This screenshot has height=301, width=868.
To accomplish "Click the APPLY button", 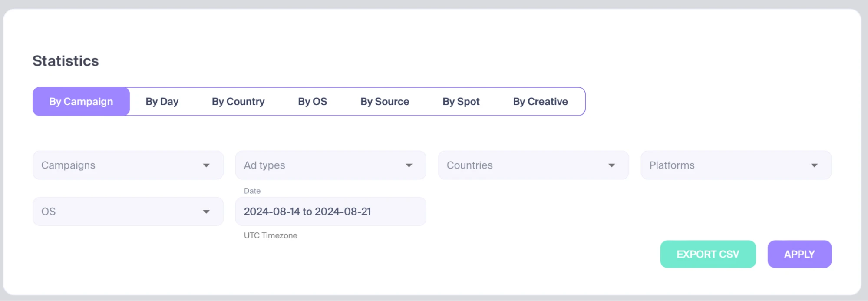I will (800, 254).
